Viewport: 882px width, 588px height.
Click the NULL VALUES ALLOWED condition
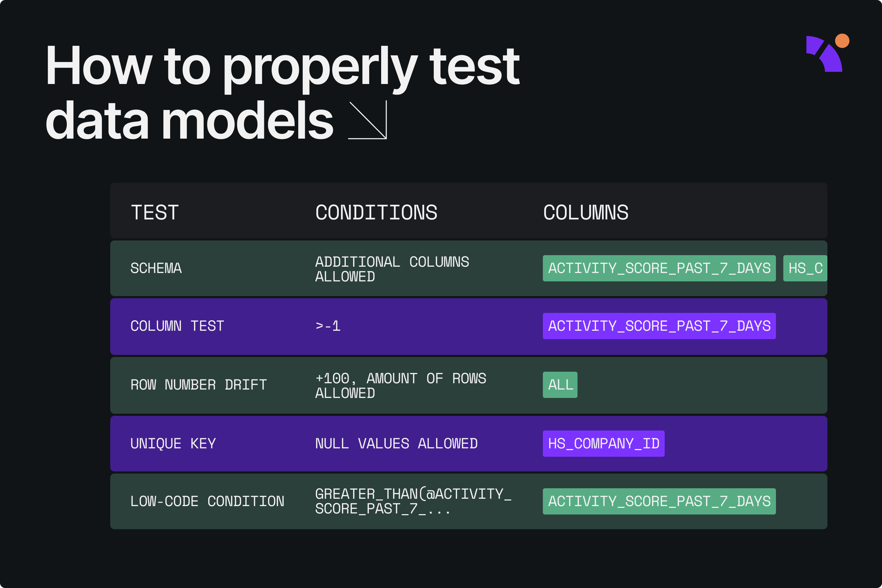[396, 444]
